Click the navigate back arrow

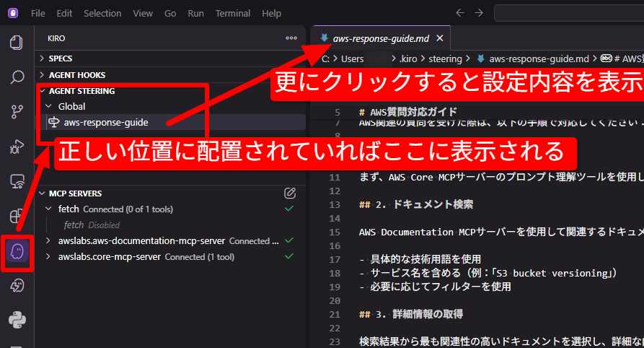[460, 13]
